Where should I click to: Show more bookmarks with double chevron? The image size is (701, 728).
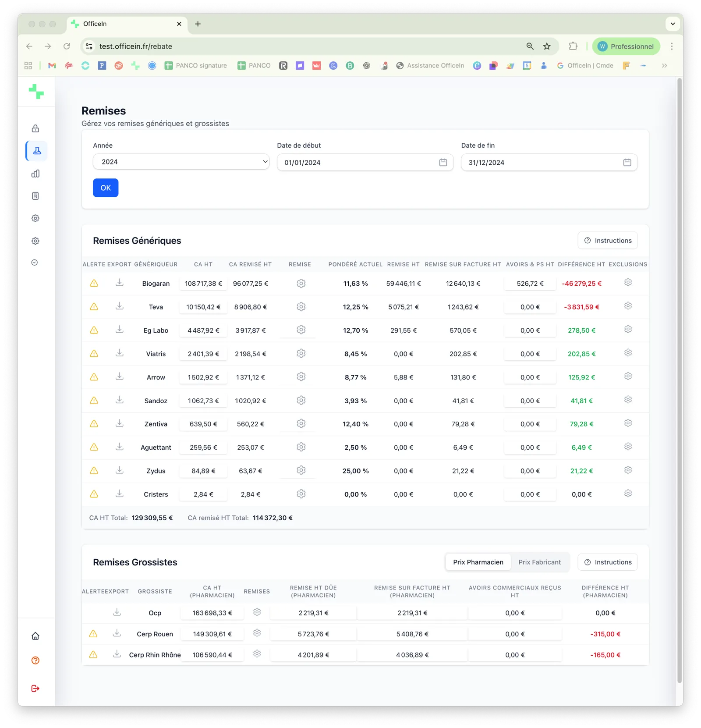point(665,65)
